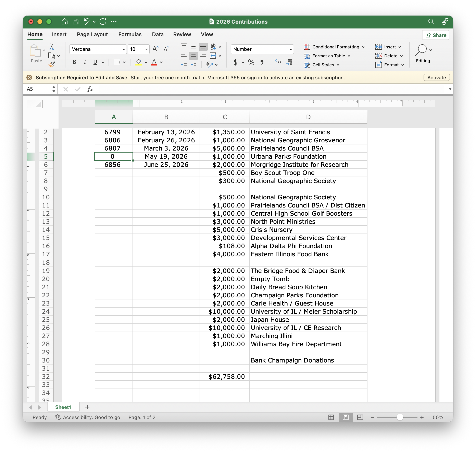Open the font size dropdown
Viewport: 476px width, 452px height.
[146, 49]
